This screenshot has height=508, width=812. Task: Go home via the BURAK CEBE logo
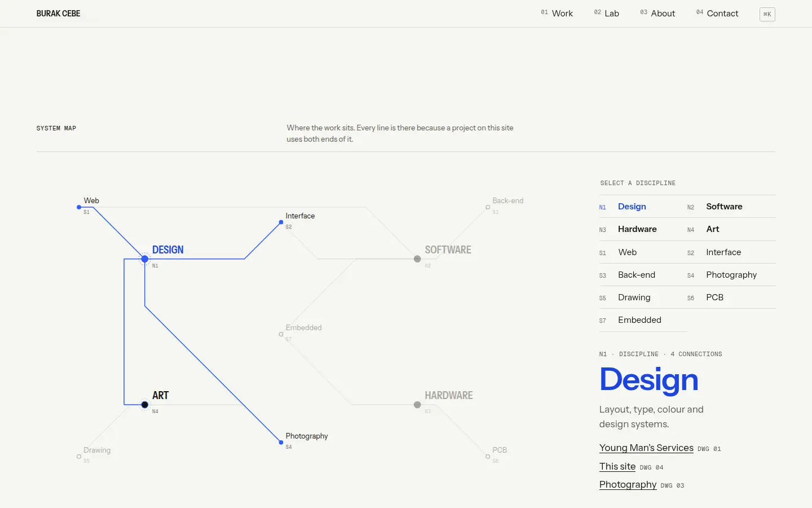(58, 14)
